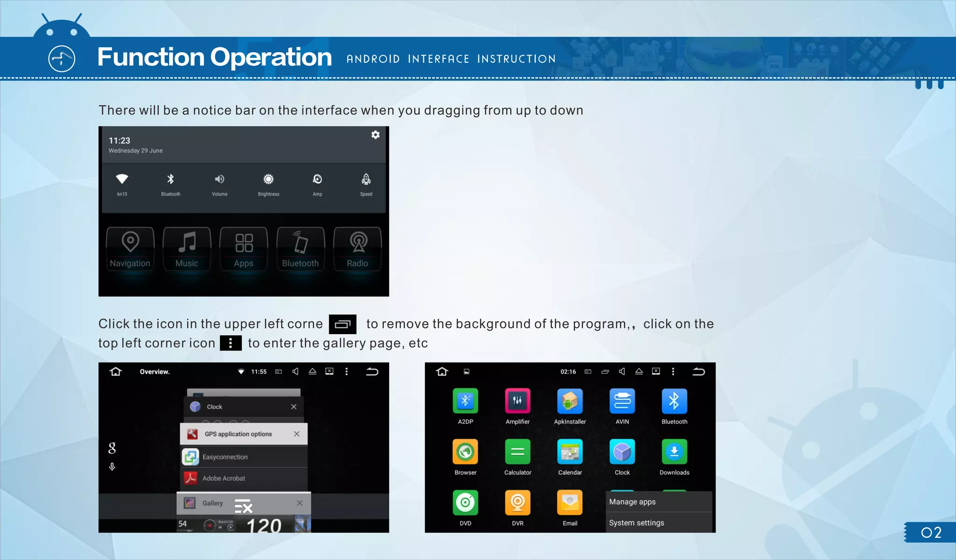Click recent-apps icon in app drawer status bar
Screen dimensions: 956x560
tap(605, 372)
